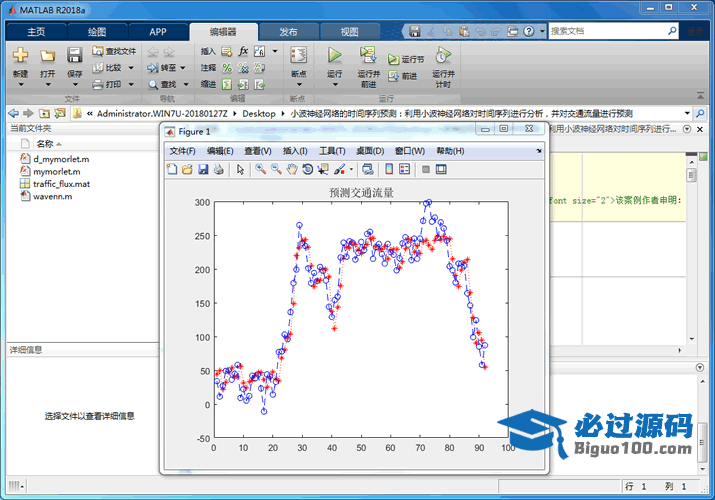Image resolution: width=715 pixels, height=500 pixels.
Task: Activate the Zoom Out magnifier tool
Action: [x=276, y=170]
